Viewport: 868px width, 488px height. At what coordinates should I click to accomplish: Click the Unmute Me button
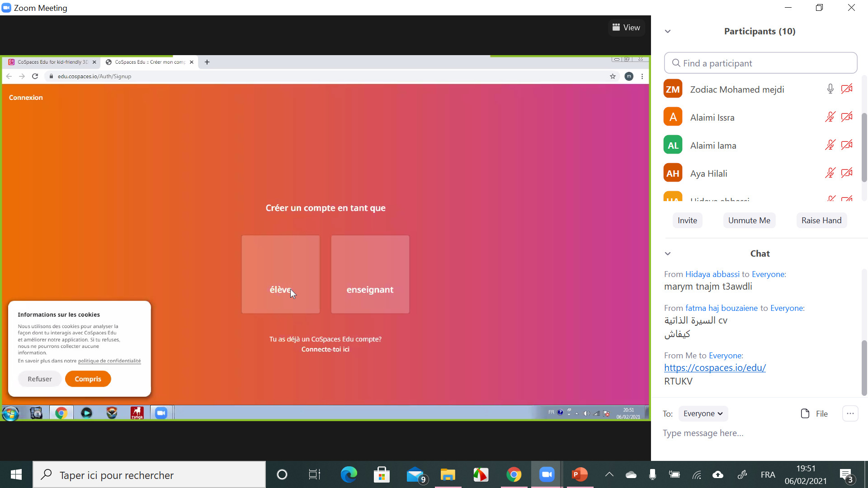coord(749,221)
